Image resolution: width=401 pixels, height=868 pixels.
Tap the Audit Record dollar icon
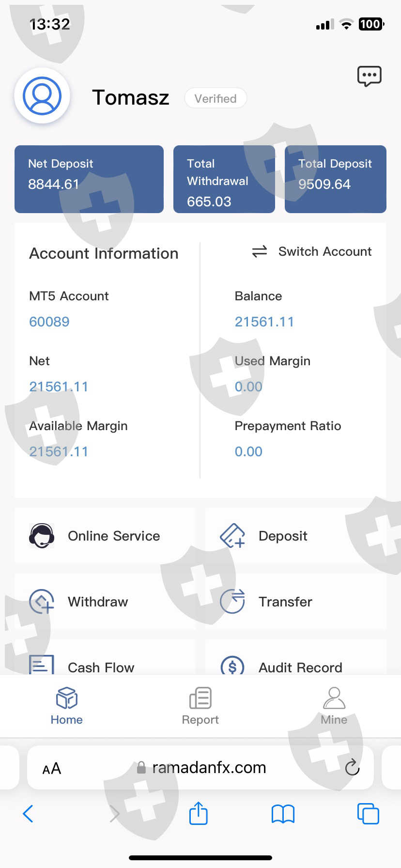click(232, 665)
